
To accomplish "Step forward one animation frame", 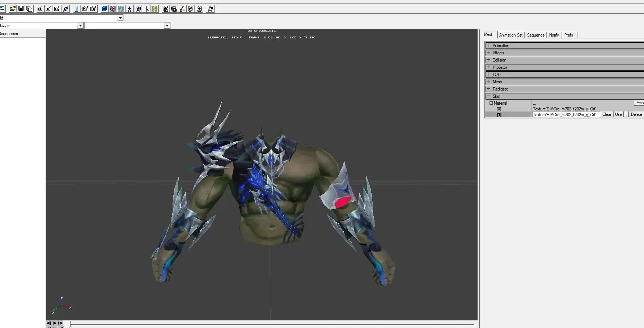I will click(x=60, y=323).
